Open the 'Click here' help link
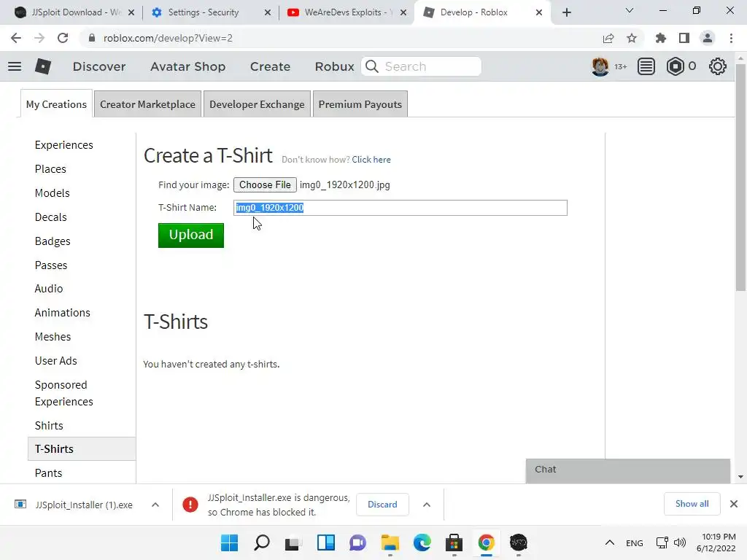The height and width of the screenshot is (560, 747). pos(371,160)
